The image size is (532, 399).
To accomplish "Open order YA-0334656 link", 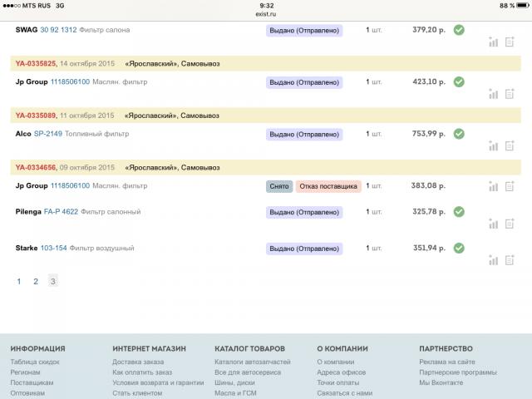I will (x=36, y=167).
